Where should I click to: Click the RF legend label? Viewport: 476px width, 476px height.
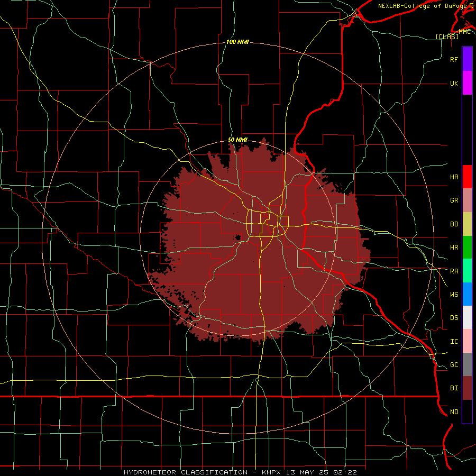454,59
